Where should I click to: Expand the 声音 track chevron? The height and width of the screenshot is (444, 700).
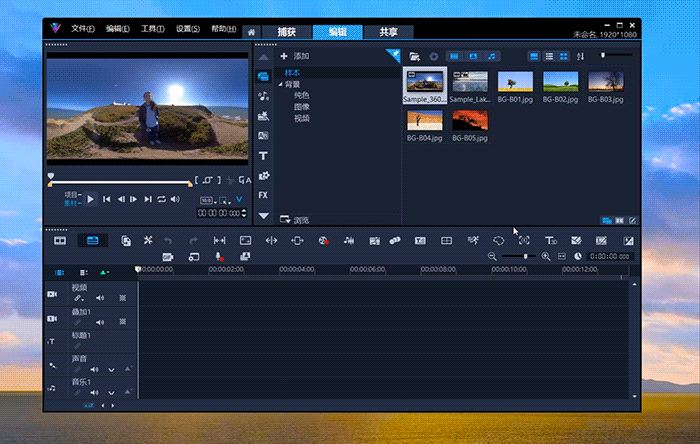click(x=112, y=369)
